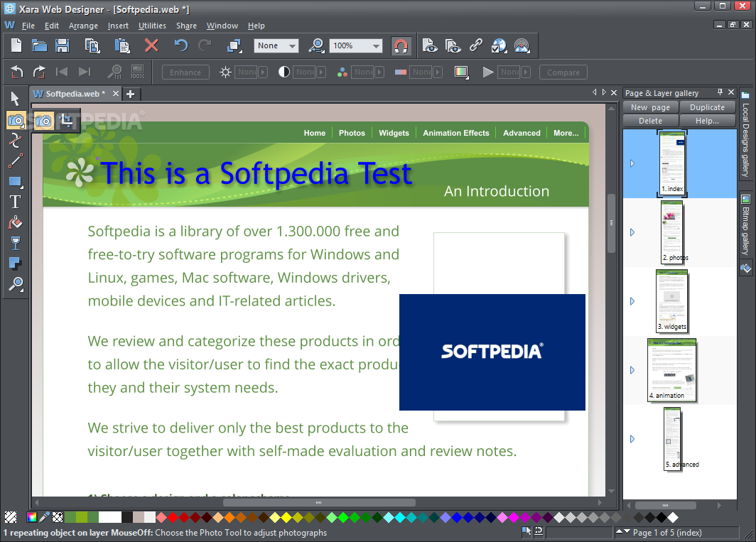Open the 100% zoom dropdown
The height and width of the screenshot is (542, 756).
tap(355, 45)
